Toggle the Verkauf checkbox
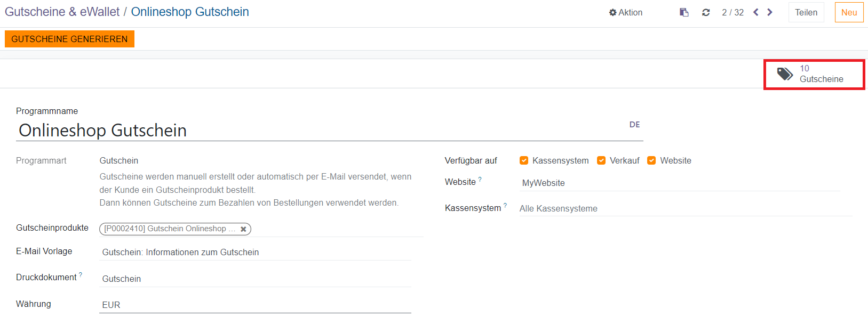 tap(601, 160)
